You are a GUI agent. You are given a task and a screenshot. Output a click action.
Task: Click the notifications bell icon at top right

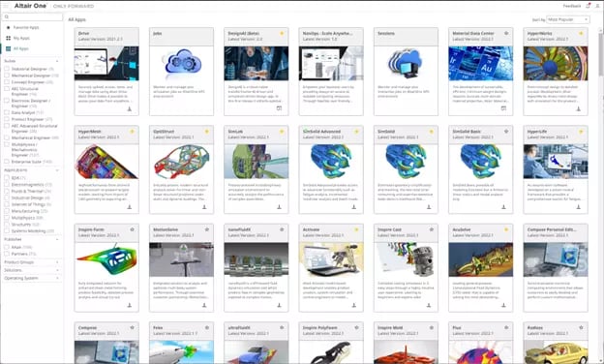pos(588,6)
